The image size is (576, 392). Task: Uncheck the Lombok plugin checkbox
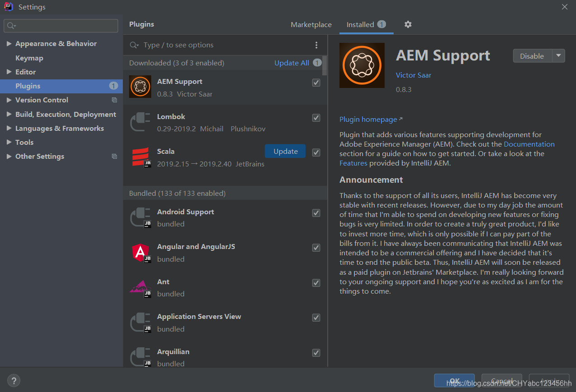coord(316,118)
